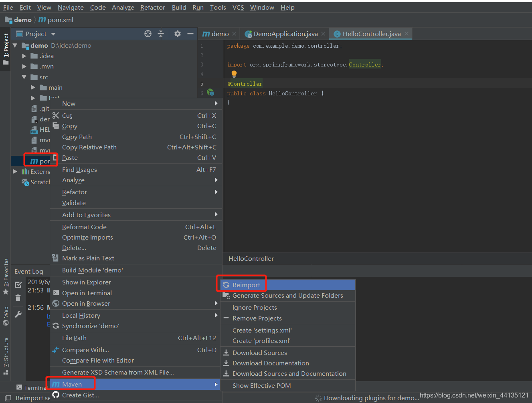
Task: Click the Collapse All icon in Project panel
Action: click(x=161, y=34)
